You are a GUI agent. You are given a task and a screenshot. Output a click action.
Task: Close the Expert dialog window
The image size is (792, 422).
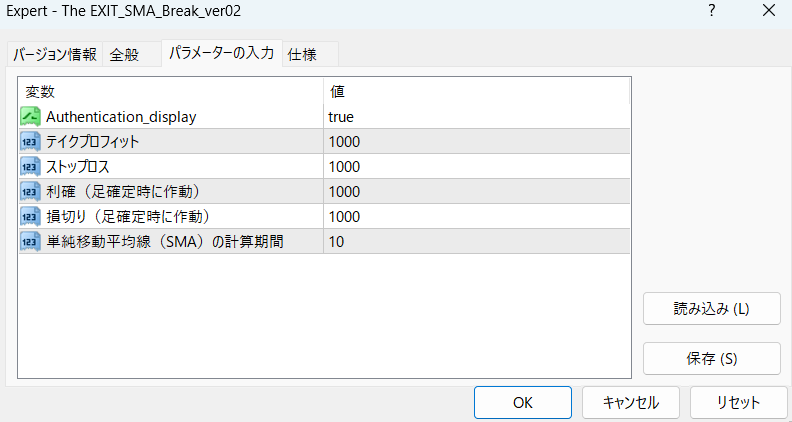click(x=767, y=12)
